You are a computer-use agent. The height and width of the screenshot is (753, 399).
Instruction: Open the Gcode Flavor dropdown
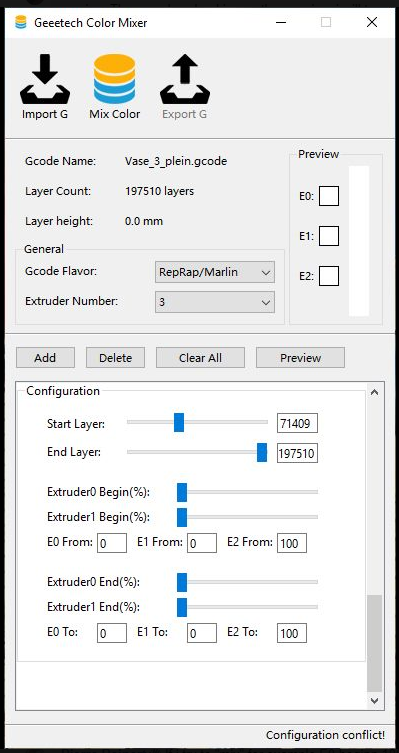[215, 272]
